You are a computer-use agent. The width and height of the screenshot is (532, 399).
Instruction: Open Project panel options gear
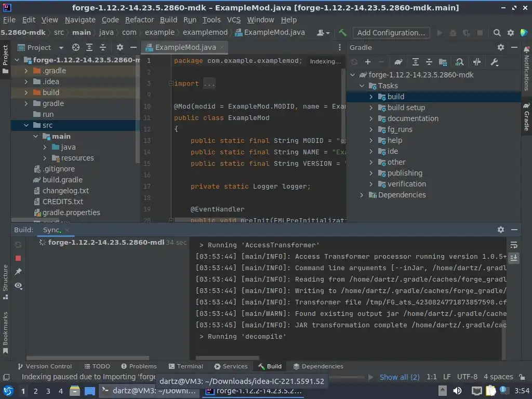[120, 47]
